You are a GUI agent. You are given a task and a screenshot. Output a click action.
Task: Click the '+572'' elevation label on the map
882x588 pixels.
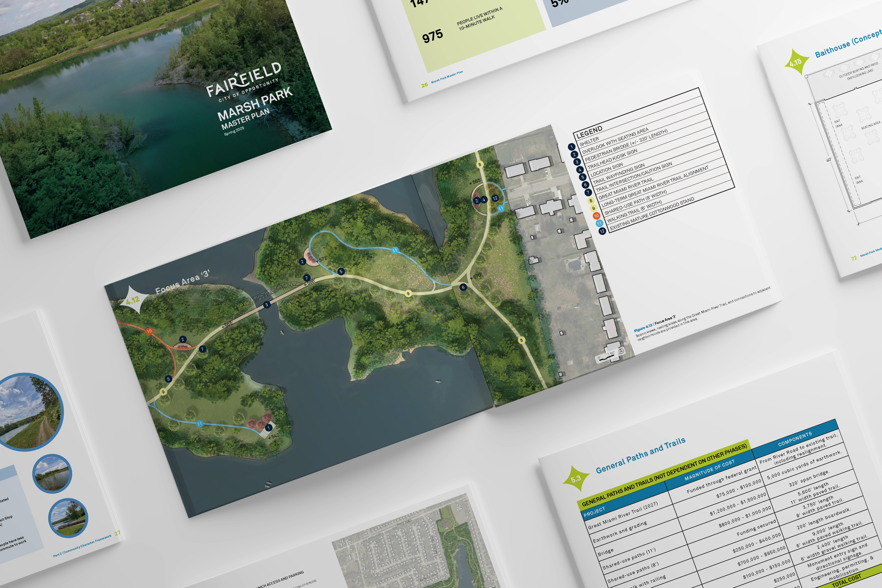point(321,259)
